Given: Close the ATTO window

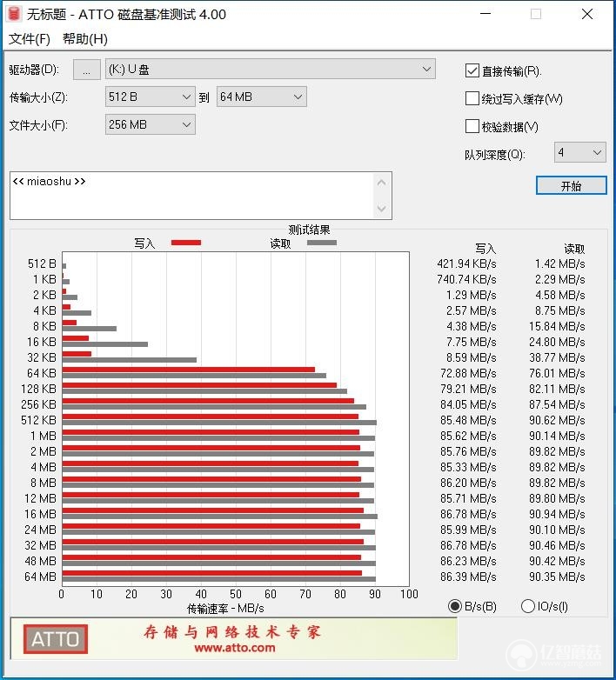Looking at the screenshot, I should pyautogui.click(x=587, y=14).
